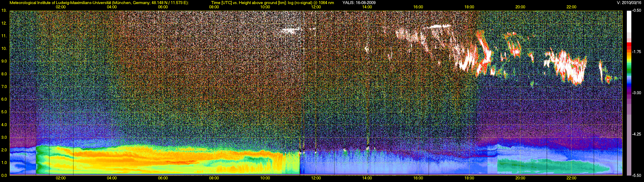Click the 18:00 label on the bottom axis
Screen dimensions: 644x182
tap(469, 178)
